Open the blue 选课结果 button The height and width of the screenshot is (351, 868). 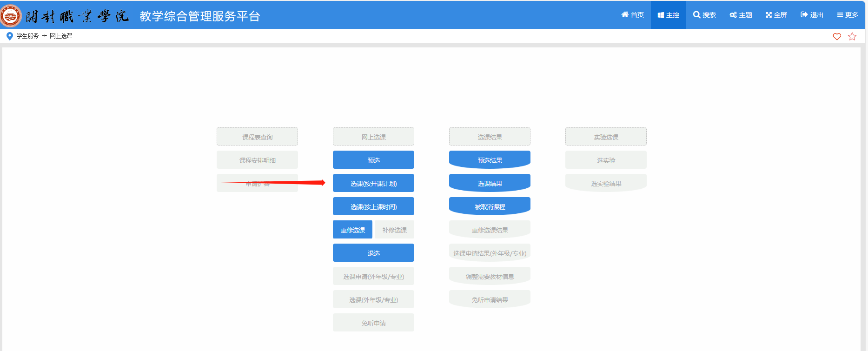pos(490,183)
